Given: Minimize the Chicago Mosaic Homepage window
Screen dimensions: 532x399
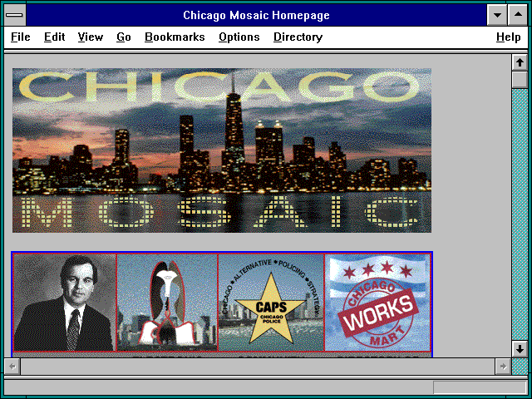Looking at the screenshot, I should click(497, 15).
